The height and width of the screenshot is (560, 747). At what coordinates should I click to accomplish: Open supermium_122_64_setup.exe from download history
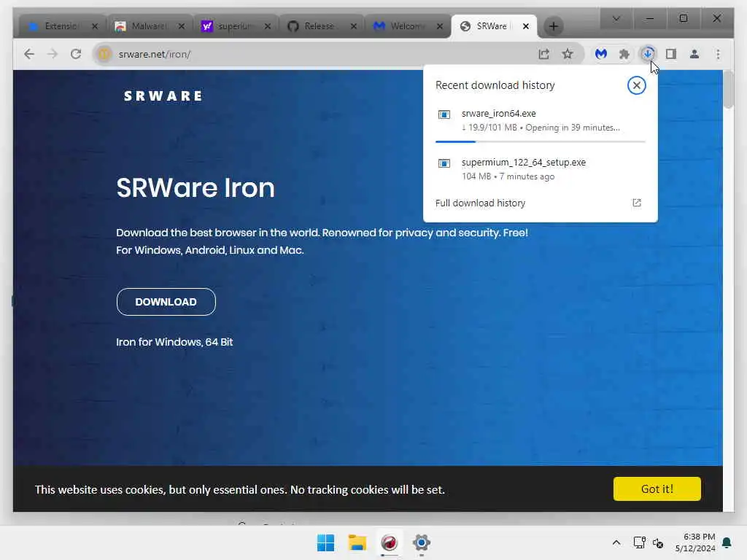(541, 169)
